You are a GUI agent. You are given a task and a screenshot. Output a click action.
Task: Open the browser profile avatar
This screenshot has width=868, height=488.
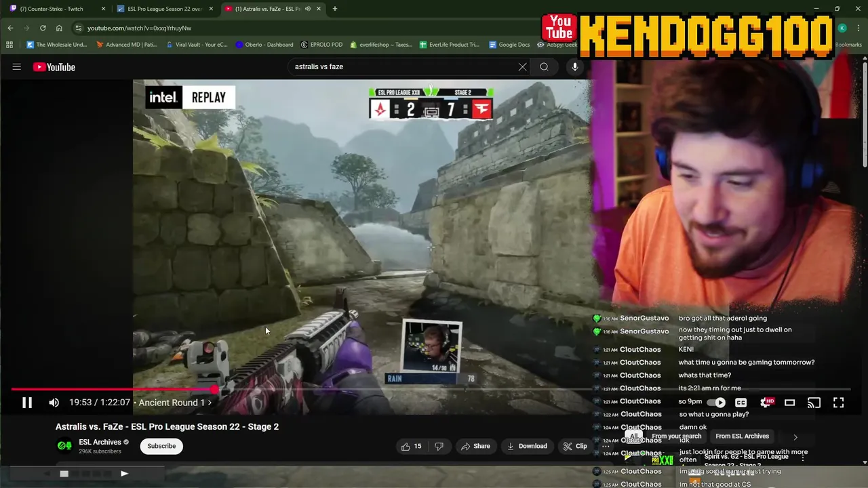[842, 28]
